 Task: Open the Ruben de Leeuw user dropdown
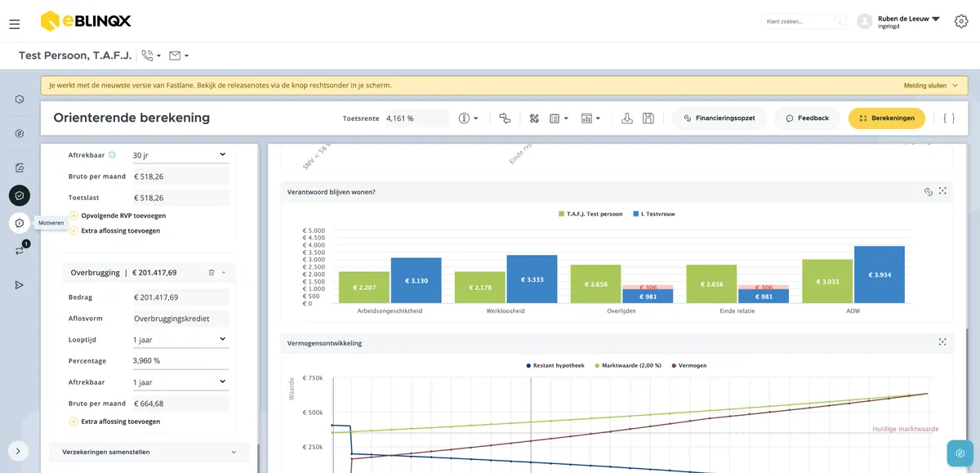pos(908,21)
